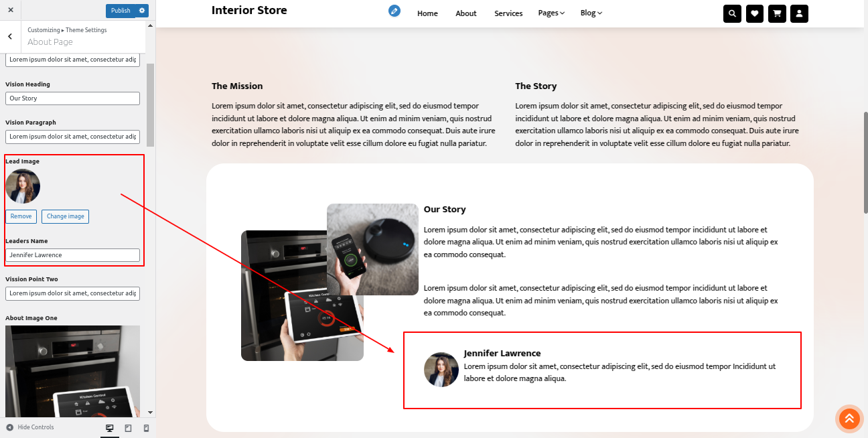
Task: Go back using the left chevron arrow
Action: point(10,37)
